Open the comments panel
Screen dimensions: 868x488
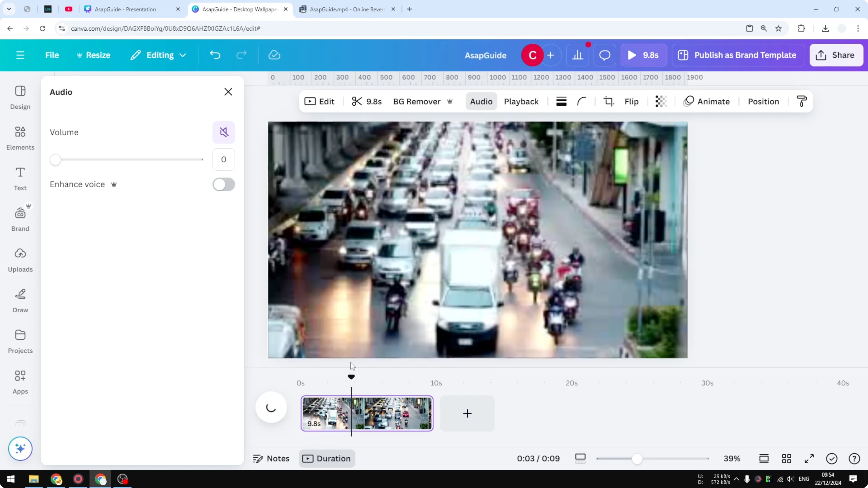(604, 55)
